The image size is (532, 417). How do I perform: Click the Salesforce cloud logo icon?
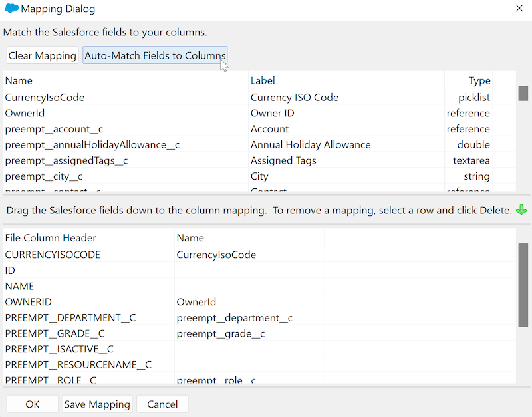(11, 9)
